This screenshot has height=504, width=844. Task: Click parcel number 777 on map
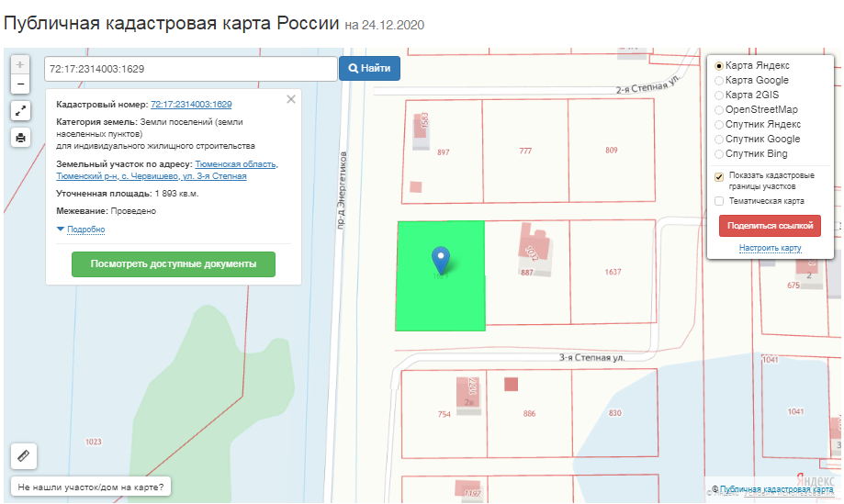[x=525, y=151]
